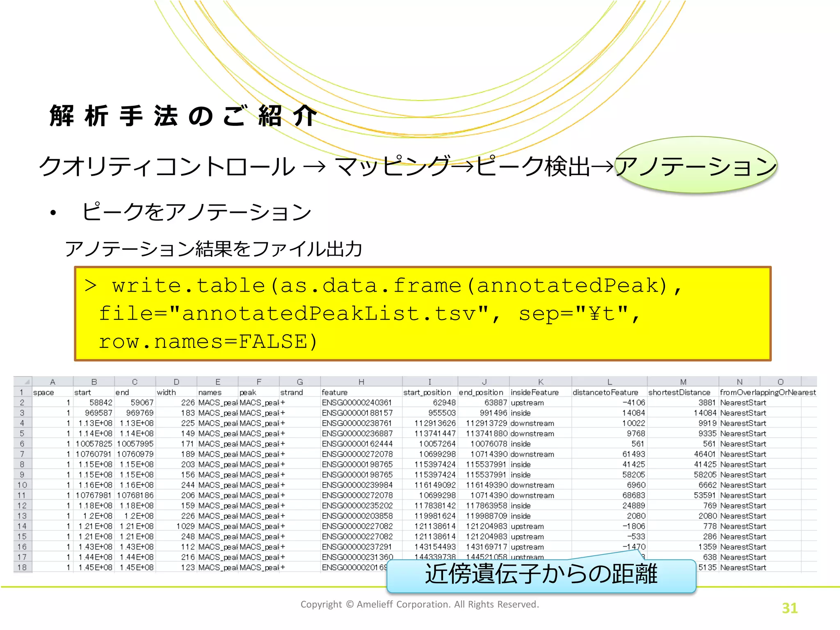
Task: Click the 'start_position' header cell
Action: coord(430,393)
